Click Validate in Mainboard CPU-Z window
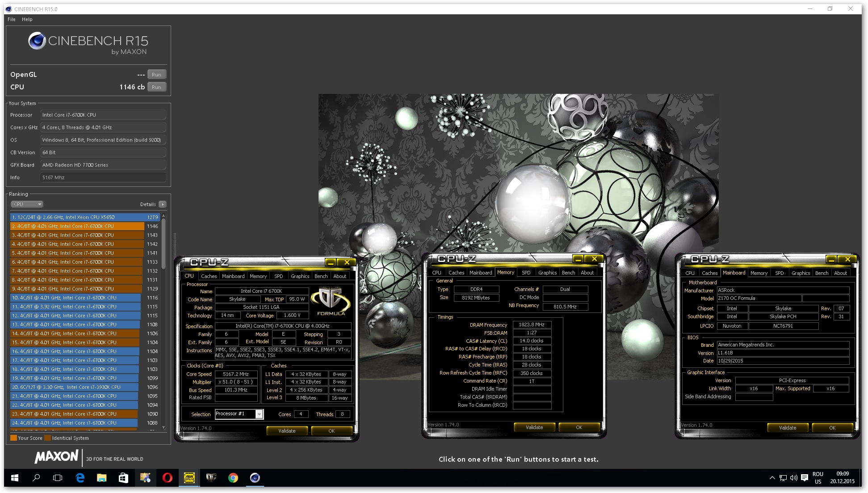The image size is (868, 493). pos(788,428)
